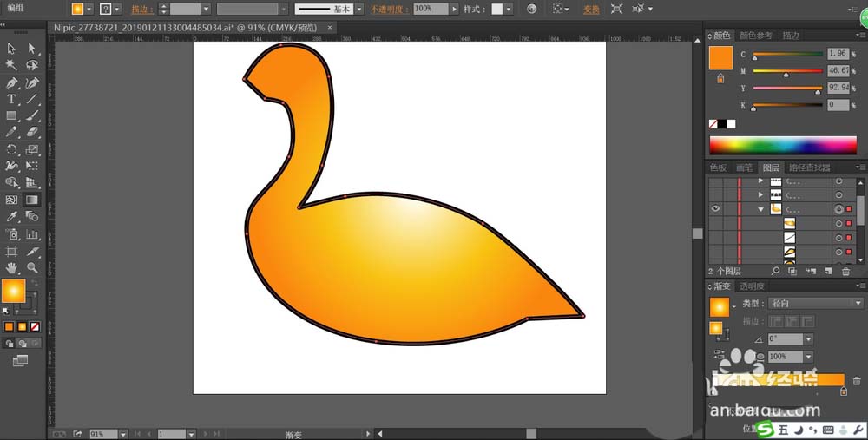The image size is (868, 440).
Task: Open aspect ratio 100% dropdown arrow
Action: click(x=808, y=357)
